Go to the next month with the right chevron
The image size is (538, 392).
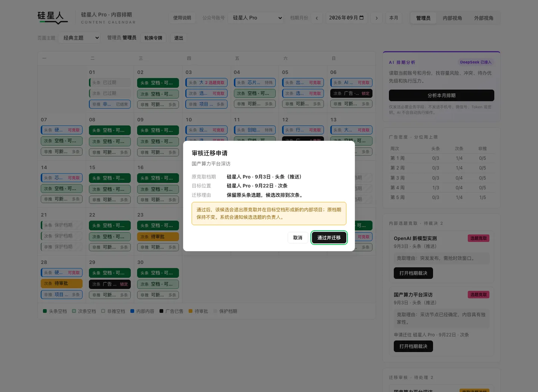click(x=377, y=18)
